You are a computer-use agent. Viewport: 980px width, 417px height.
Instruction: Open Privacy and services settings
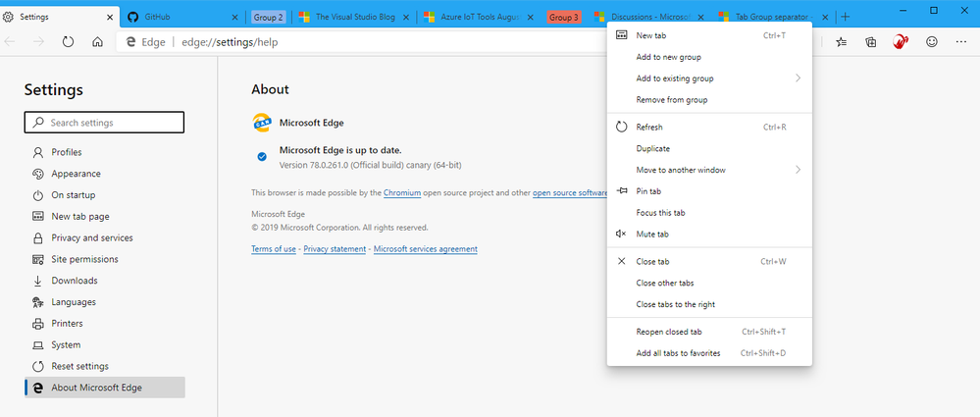(91, 237)
